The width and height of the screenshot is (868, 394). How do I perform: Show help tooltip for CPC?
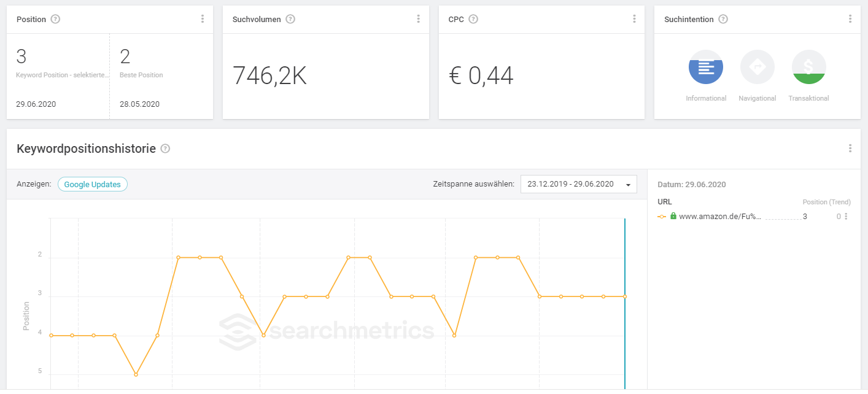tap(473, 19)
